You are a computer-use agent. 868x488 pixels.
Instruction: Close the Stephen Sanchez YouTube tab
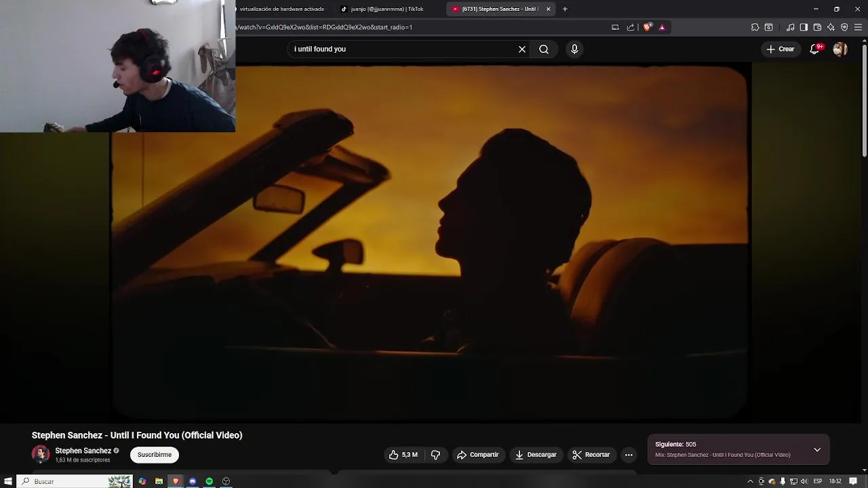(549, 9)
